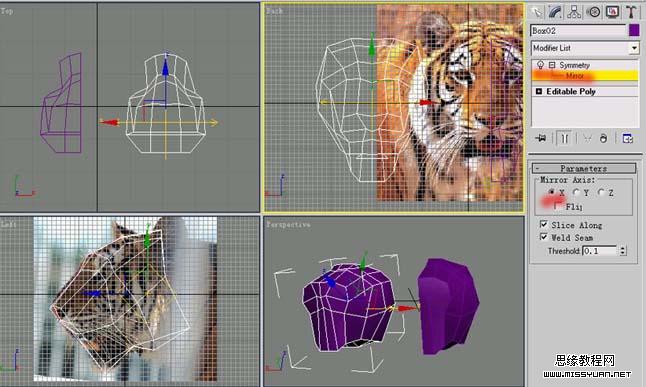Open Configure Modifier Sets icon
The width and height of the screenshot is (646, 387).
[627, 139]
